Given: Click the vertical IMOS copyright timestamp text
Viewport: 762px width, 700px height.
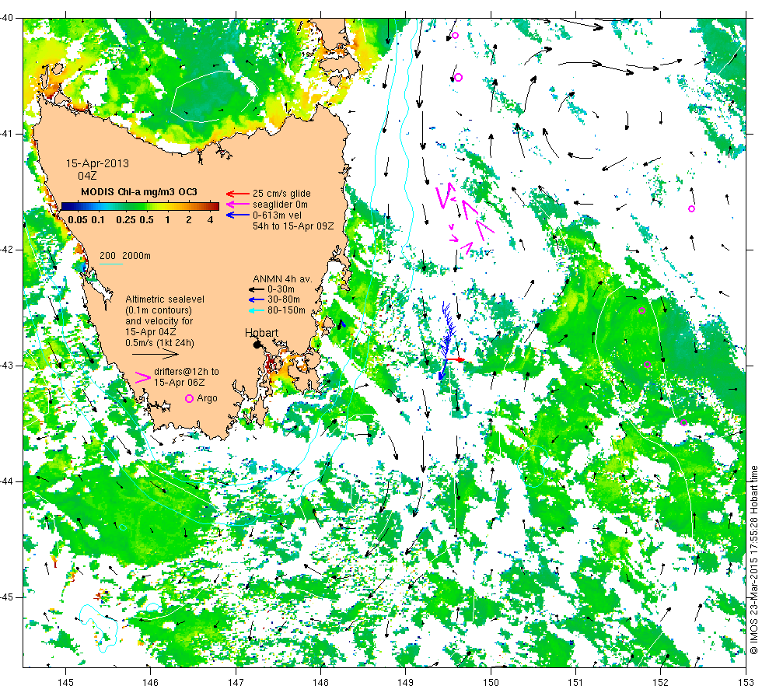Looking at the screenshot, I should tap(753, 559).
